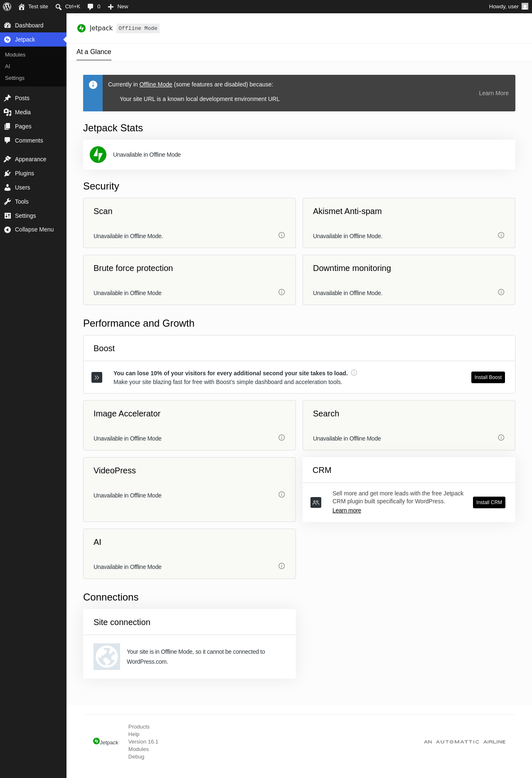
Task: Open Posts in the sidebar
Action: point(33,98)
